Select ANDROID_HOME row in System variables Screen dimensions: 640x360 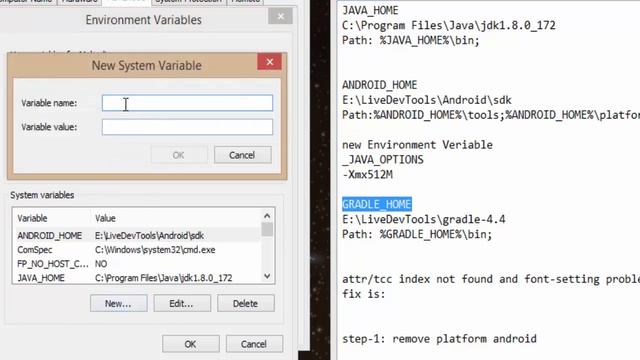(137, 236)
